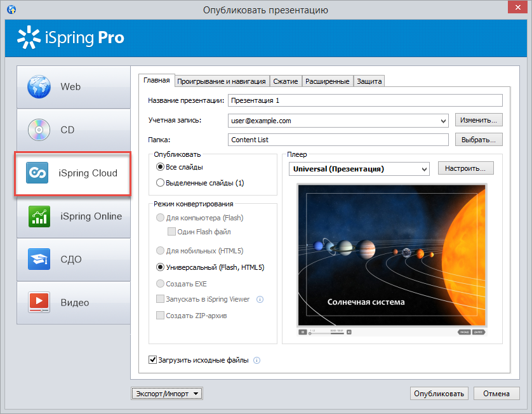Image resolution: width=532 pixels, height=414 pixels.
Task: Select the Web globe icon
Action: point(39,87)
